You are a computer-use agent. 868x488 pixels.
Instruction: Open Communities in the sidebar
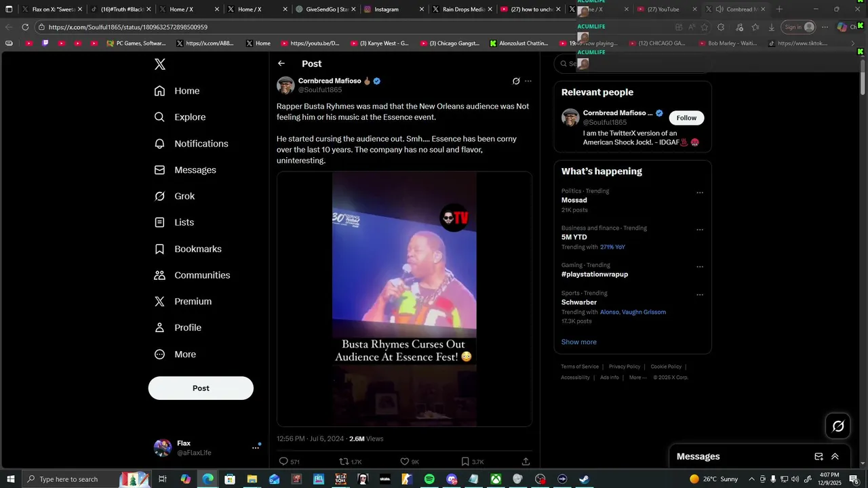(192, 275)
